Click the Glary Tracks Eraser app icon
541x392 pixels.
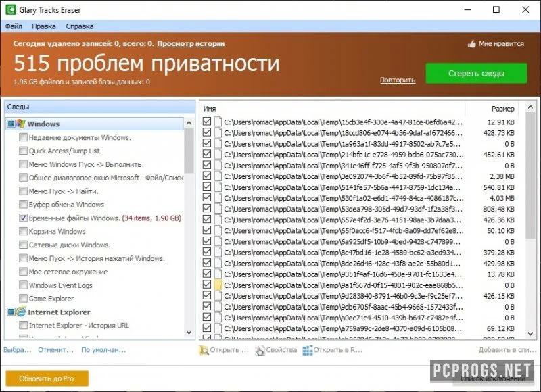[11, 9]
